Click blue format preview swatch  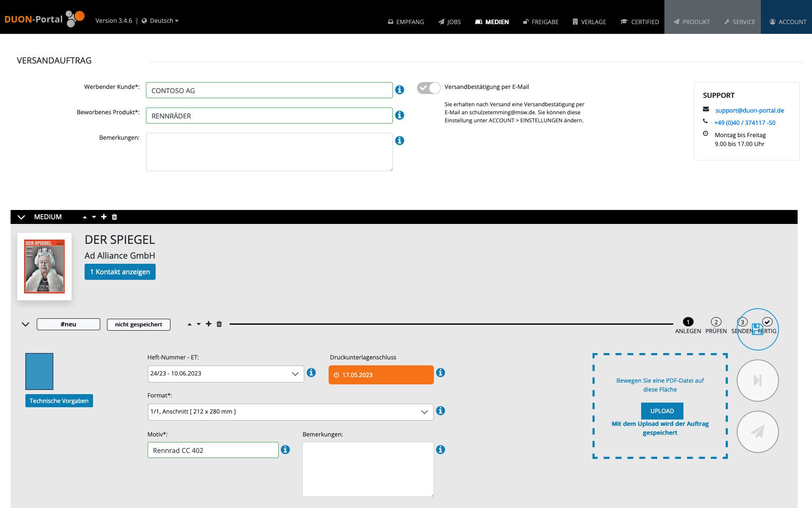39,371
